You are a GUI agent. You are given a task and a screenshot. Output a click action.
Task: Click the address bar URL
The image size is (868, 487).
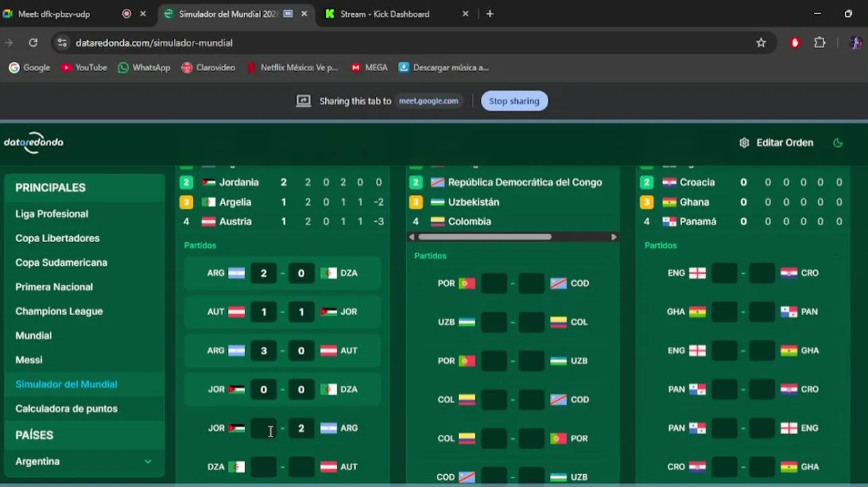coord(154,43)
